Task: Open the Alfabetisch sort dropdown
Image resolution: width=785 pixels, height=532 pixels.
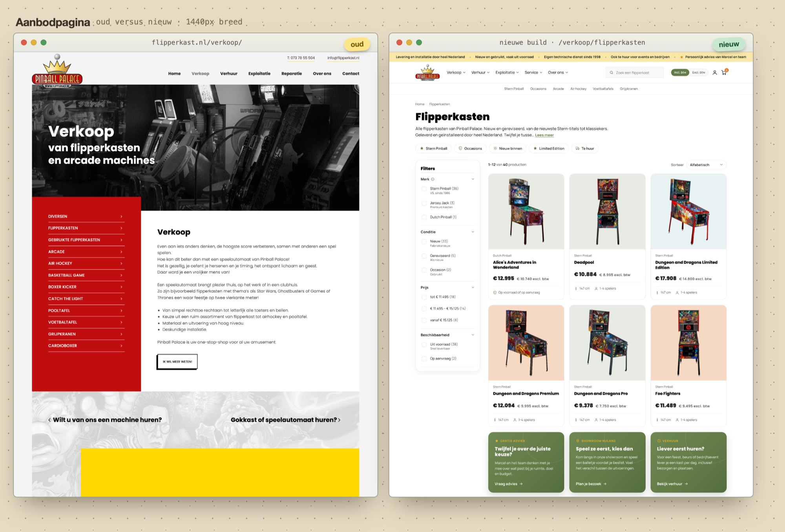Action: (x=706, y=165)
